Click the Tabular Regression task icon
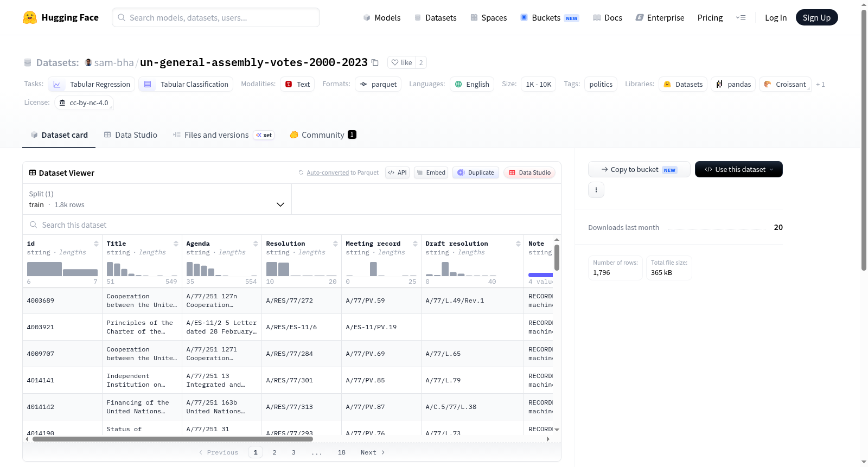Viewport: 868px width, 467px height. pyautogui.click(x=57, y=84)
